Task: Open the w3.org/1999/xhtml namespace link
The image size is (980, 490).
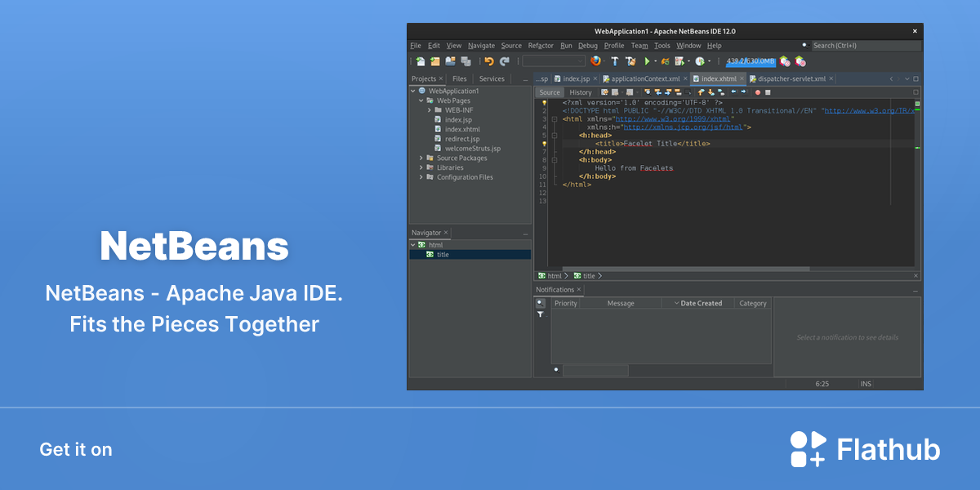Action: pyautogui.click(x=674, y=119)
